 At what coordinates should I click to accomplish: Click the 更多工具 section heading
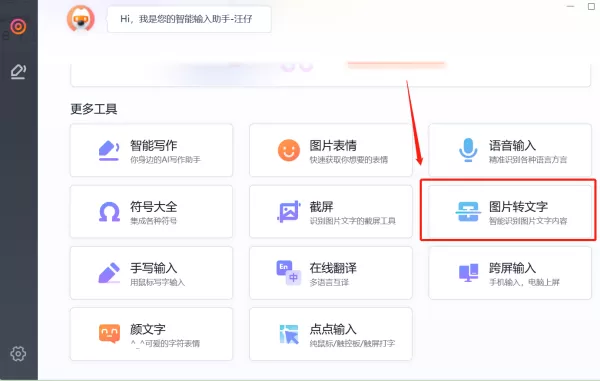[x=94, y=109]
